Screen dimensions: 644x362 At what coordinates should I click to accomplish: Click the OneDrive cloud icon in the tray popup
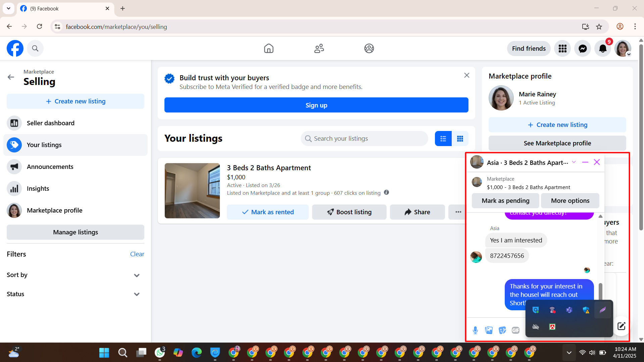click(x=536, y=327)
